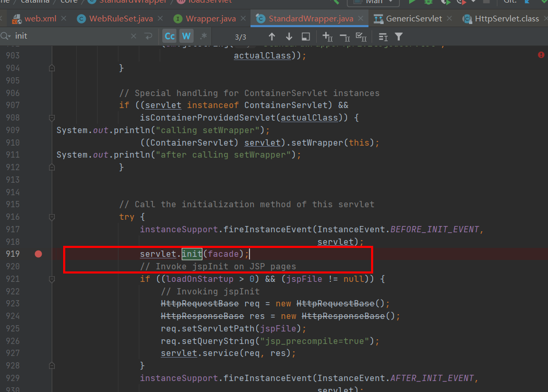Open the GenericServlet diagram tab
Viewport: 548px width, 392px height.
(413, 19)
